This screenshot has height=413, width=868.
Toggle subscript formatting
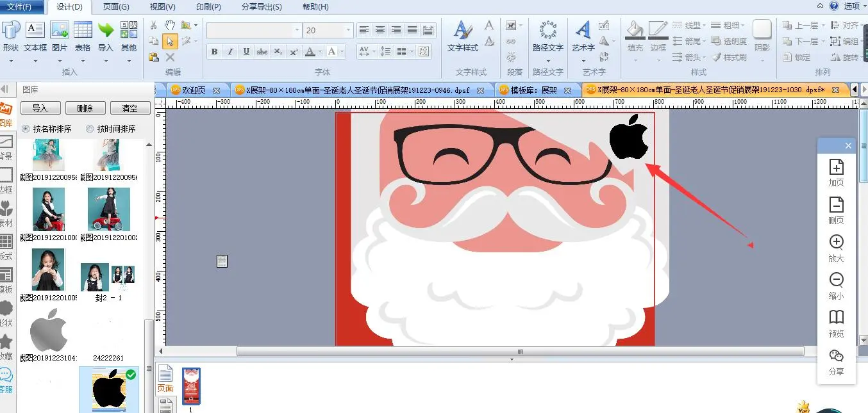(278, 52)
